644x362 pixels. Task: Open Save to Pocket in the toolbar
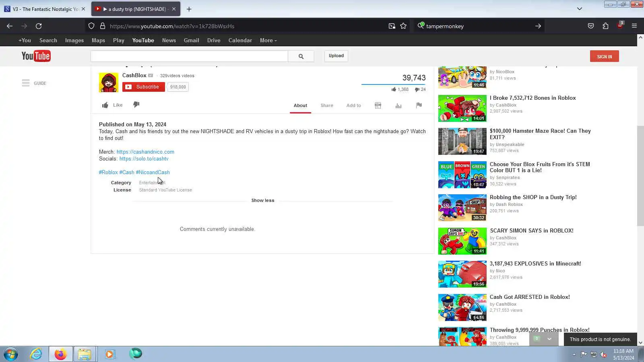point(591,26)
